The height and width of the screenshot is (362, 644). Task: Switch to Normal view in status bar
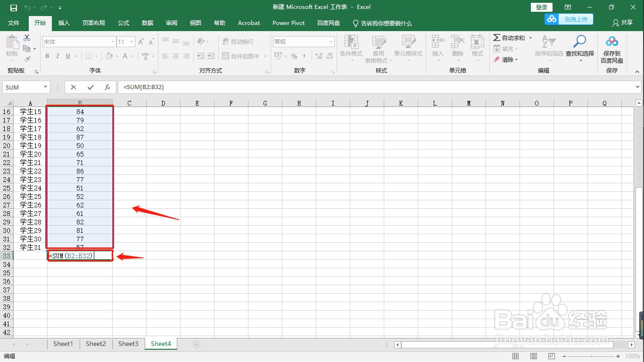click(x=516, y=356)
